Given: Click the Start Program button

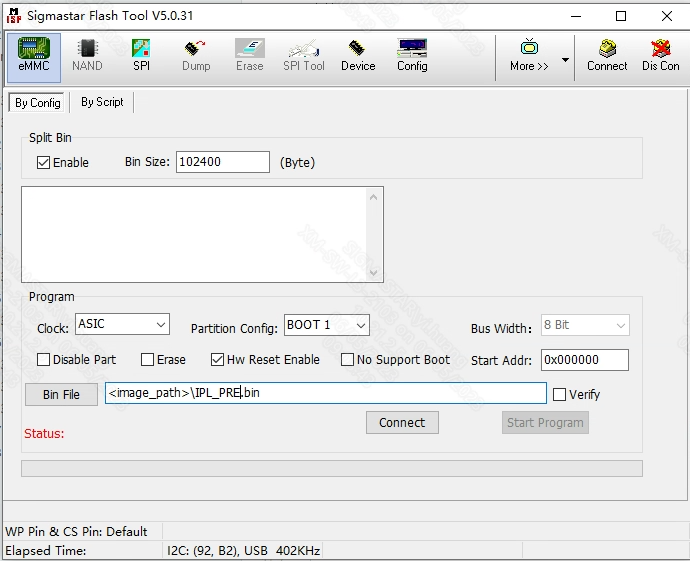Looking at the screenshot, I should point(545,422).
